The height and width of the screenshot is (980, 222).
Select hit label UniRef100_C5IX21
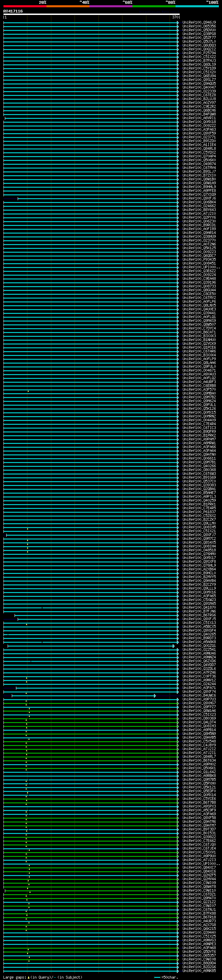199,531
